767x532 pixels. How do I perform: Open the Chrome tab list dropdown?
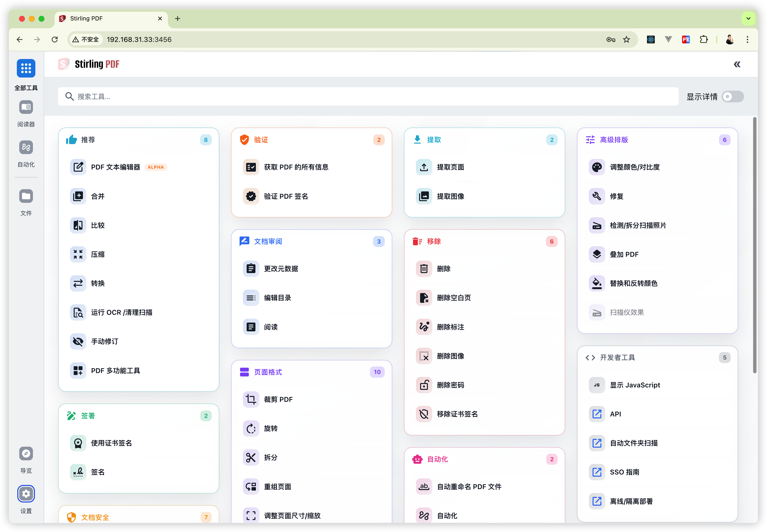(748, 19)
